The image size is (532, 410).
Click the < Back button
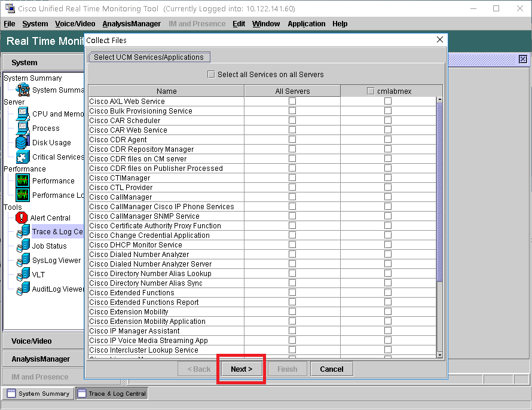[199, 369]
